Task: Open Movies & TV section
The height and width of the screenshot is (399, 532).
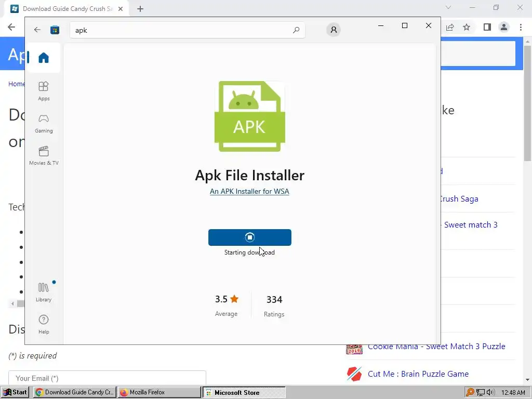Action: pyautogui.click(x=44, y=155)
